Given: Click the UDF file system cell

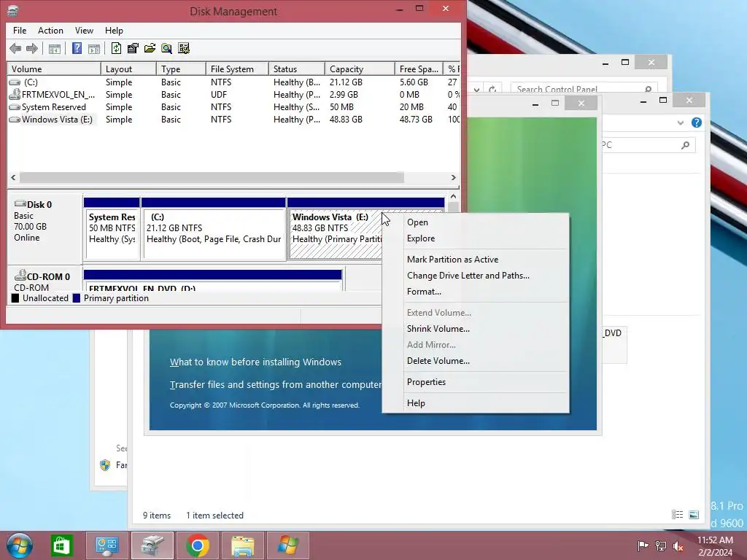Looking at the screenshot, I should coord(219,95).
